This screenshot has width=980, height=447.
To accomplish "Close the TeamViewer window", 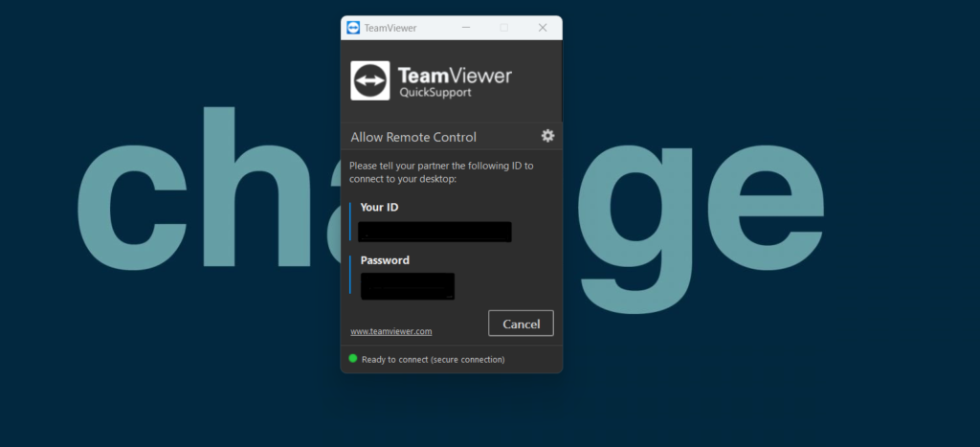I will (x=543, y=28).
